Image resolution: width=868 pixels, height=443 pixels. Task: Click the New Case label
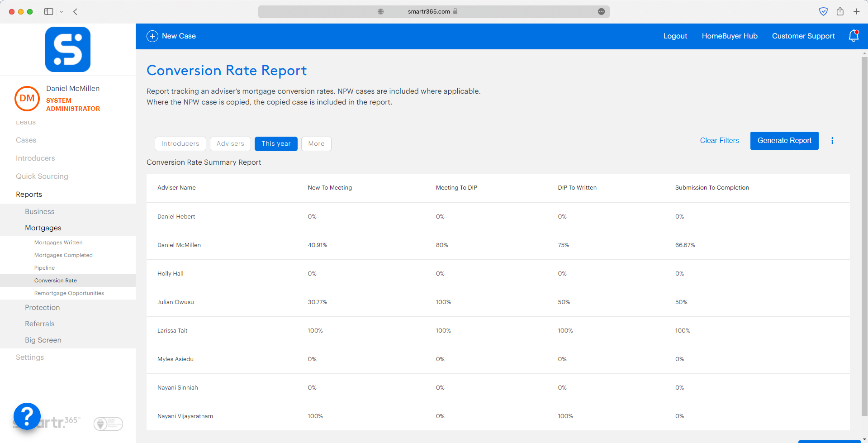point(179,36)
